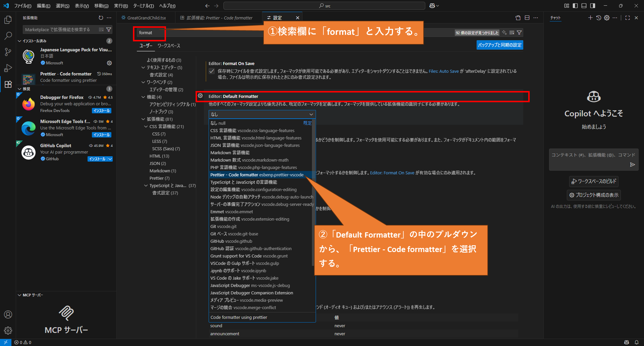This screenshot has height=346, width=644.
Task: Click プロジェクト構成の表示 button
Action: coord(594,195)
